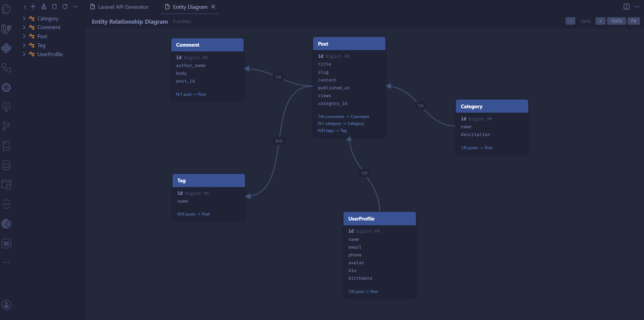
Task: Expand the Category tree node
Action: point(24,18)
